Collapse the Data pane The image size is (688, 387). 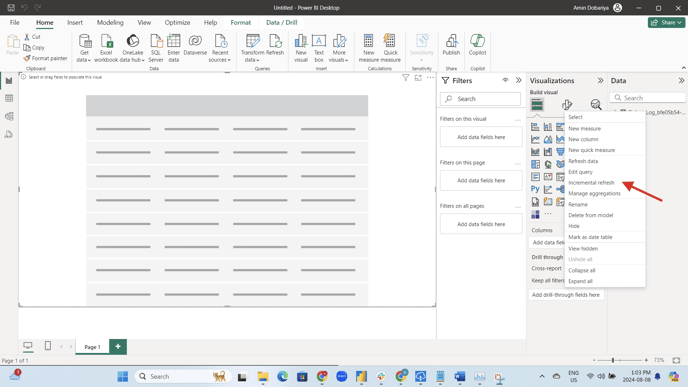[x=681, y=80]
